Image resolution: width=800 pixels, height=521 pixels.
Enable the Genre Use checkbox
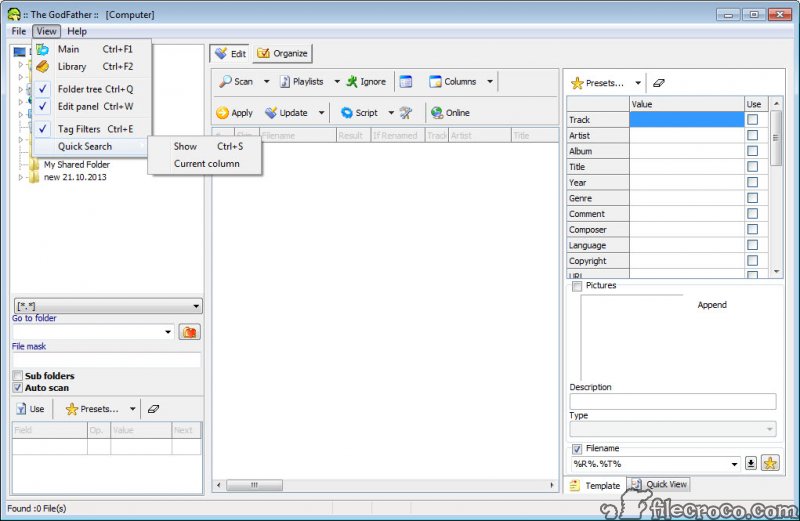tap(752, 198)
